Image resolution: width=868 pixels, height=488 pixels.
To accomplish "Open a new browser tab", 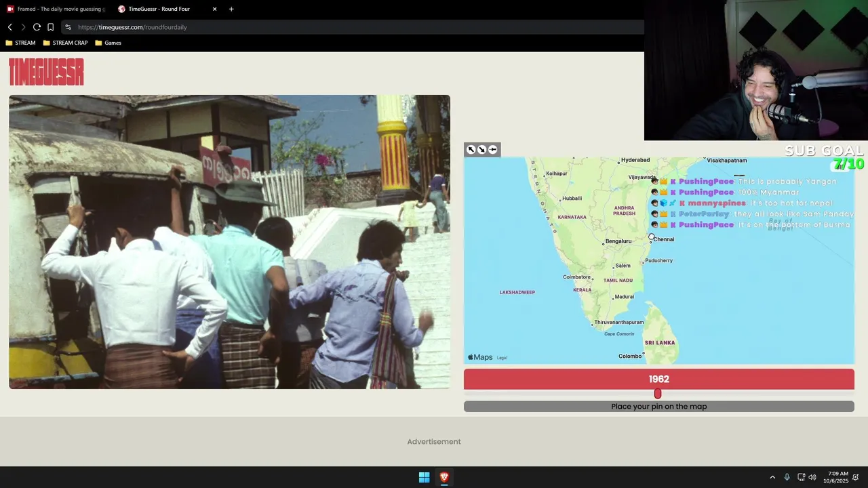I will tap(231, 9).
